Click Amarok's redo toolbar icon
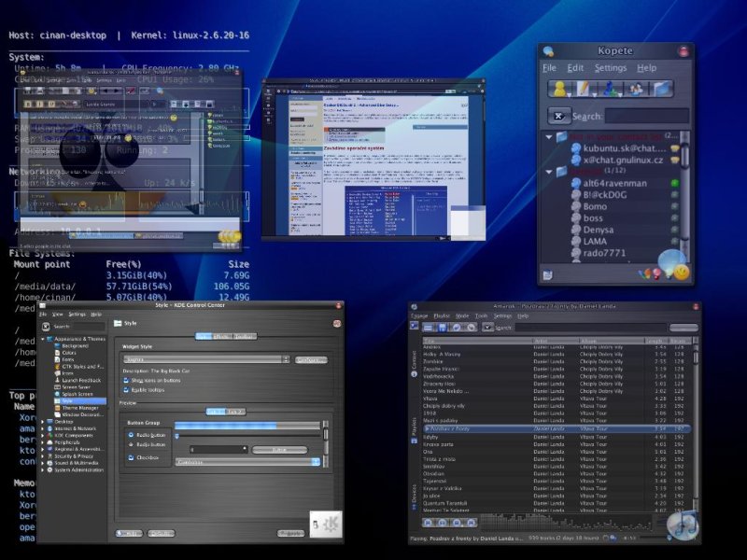Image resolution: width=747 pixels, height=560 pixels. pos(471,328)
